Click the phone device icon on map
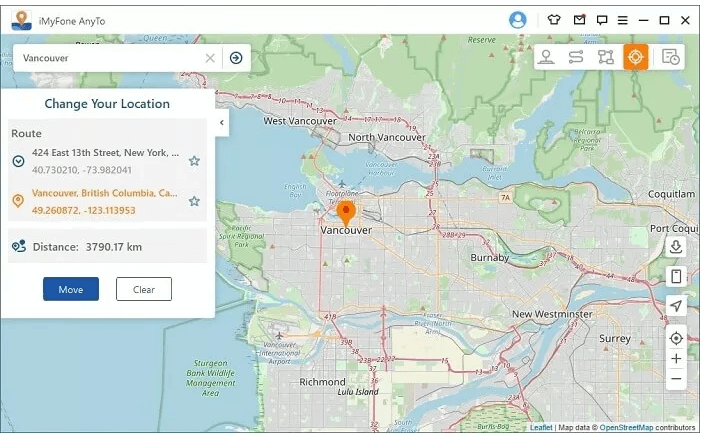The height and width of the screenshot is (437, 704). 676,276
